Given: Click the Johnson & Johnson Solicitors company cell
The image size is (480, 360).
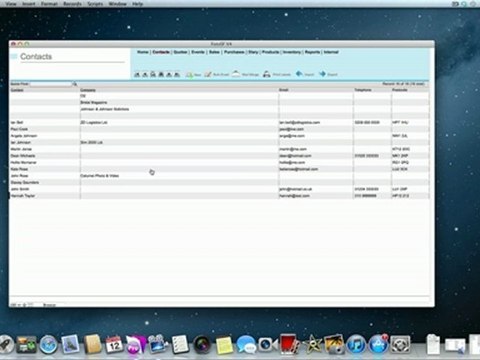Looking at the screenshot, I should point(179,109).
